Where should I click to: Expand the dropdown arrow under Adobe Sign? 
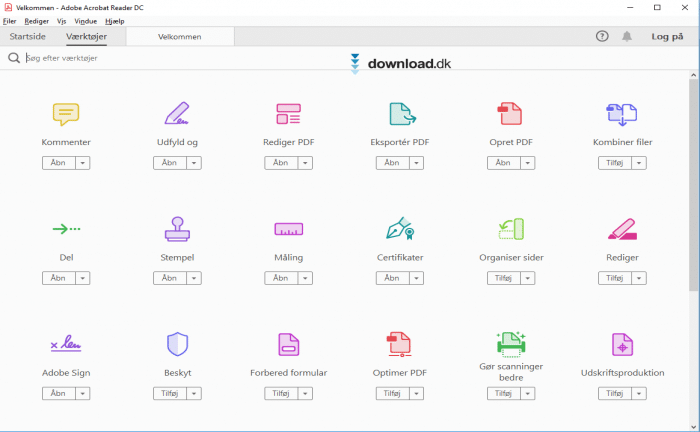click(x=83, y=393)
